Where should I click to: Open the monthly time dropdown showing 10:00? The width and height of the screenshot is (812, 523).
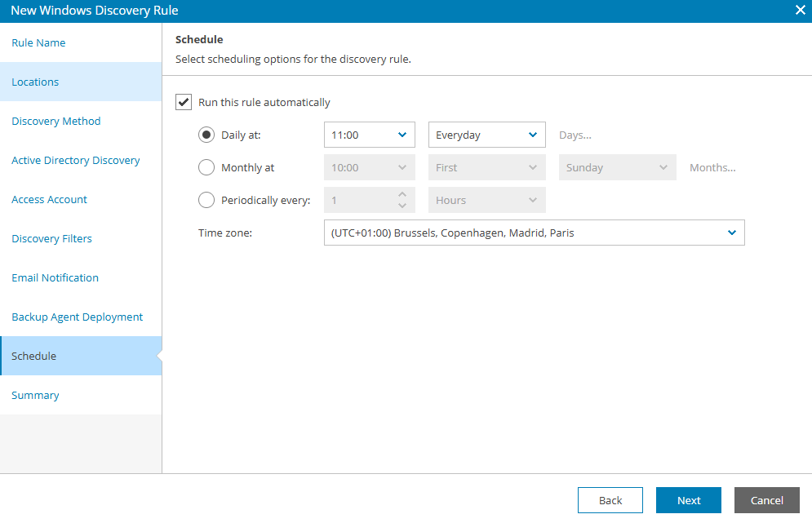(369, 168)
